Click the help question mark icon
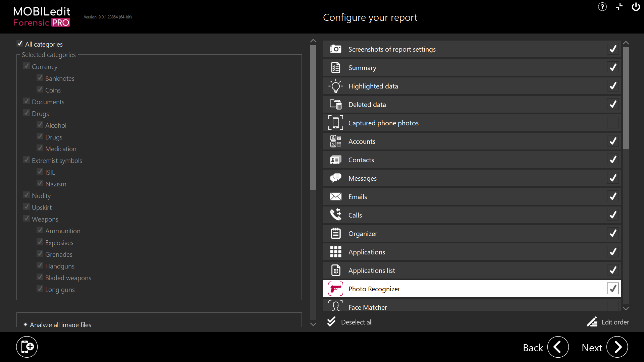The width and height of the screenshot is (644, 362). [602, 7]
